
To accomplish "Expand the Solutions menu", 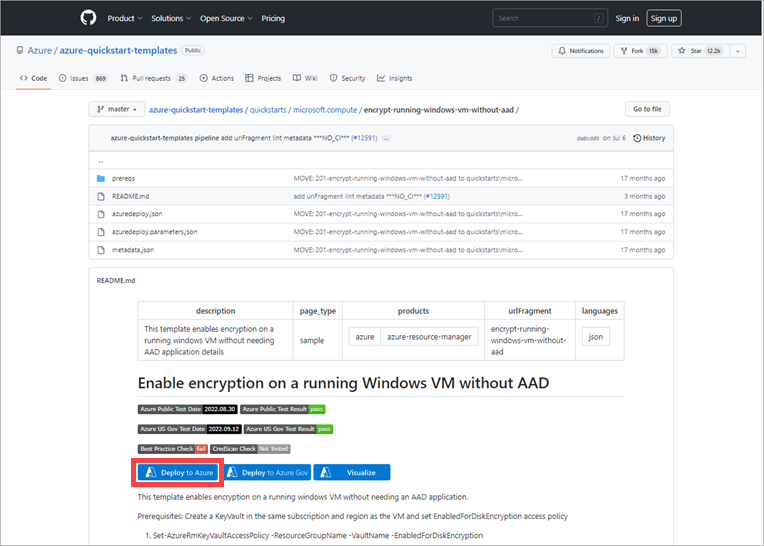I will click(x=171, y=19).
